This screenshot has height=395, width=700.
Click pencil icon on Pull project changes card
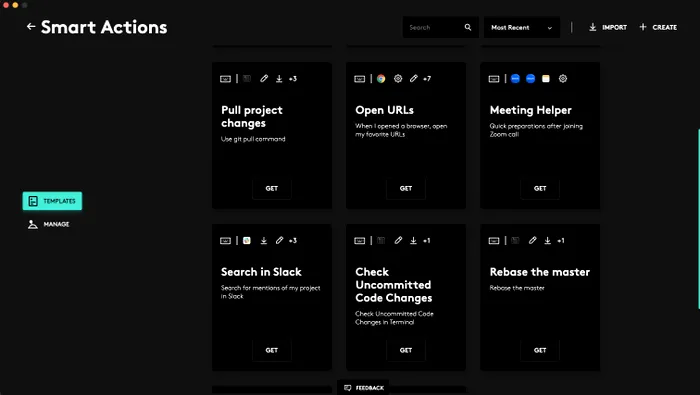[x=264, y=79]
